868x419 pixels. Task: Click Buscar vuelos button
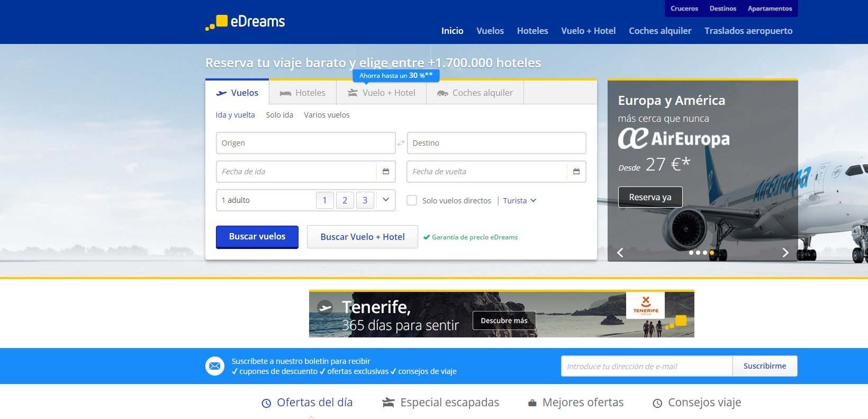(257, 237)
